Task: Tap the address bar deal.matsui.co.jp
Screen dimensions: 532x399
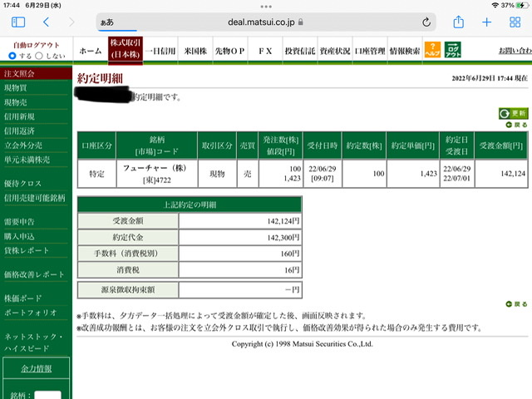Action: tap(266, 22)
